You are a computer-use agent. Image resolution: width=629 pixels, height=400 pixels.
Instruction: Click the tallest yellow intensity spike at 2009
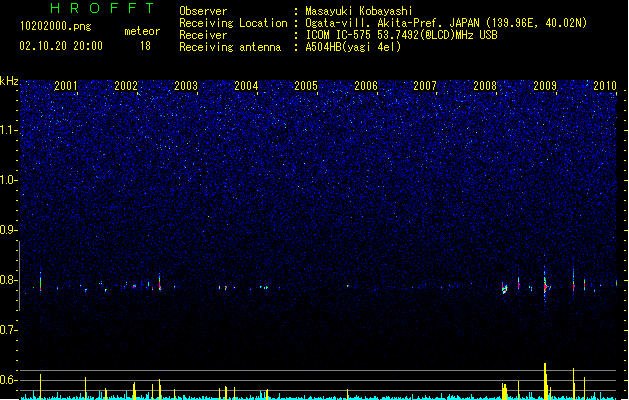pos(545,381)
